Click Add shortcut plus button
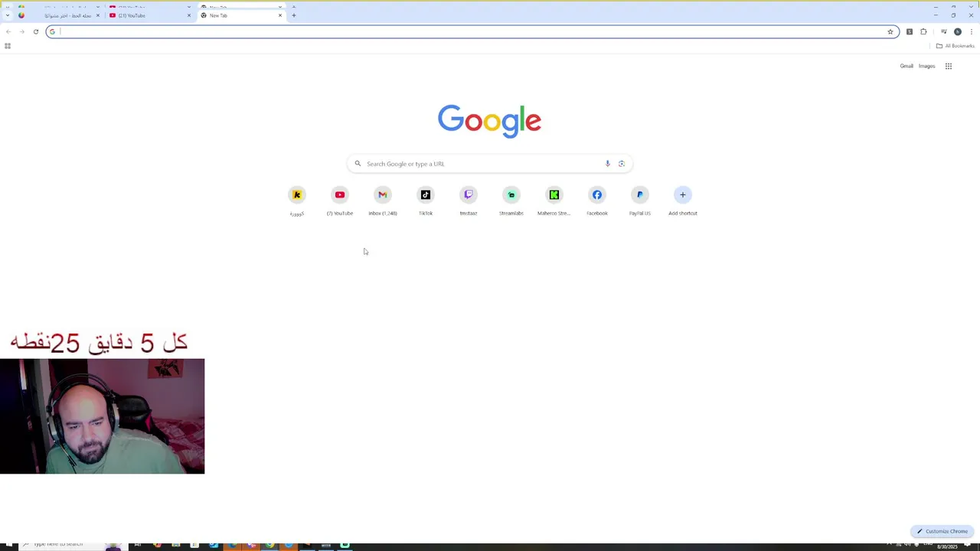This screenshot has height=551, width=980. (683, 194)
